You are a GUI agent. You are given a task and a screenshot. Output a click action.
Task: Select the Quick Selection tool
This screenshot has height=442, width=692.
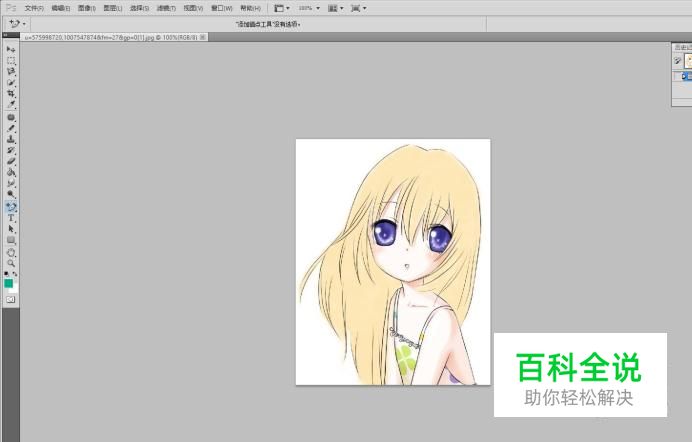tap(11, 82)
